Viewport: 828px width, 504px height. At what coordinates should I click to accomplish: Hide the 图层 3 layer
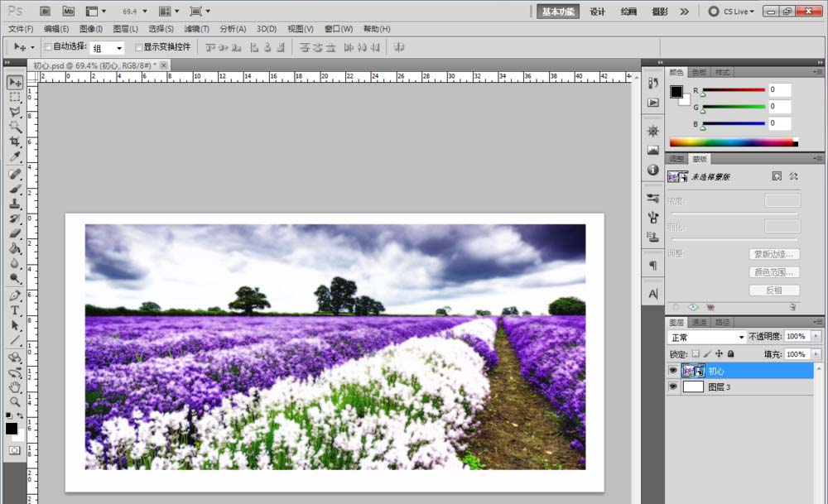click(672, 386)
